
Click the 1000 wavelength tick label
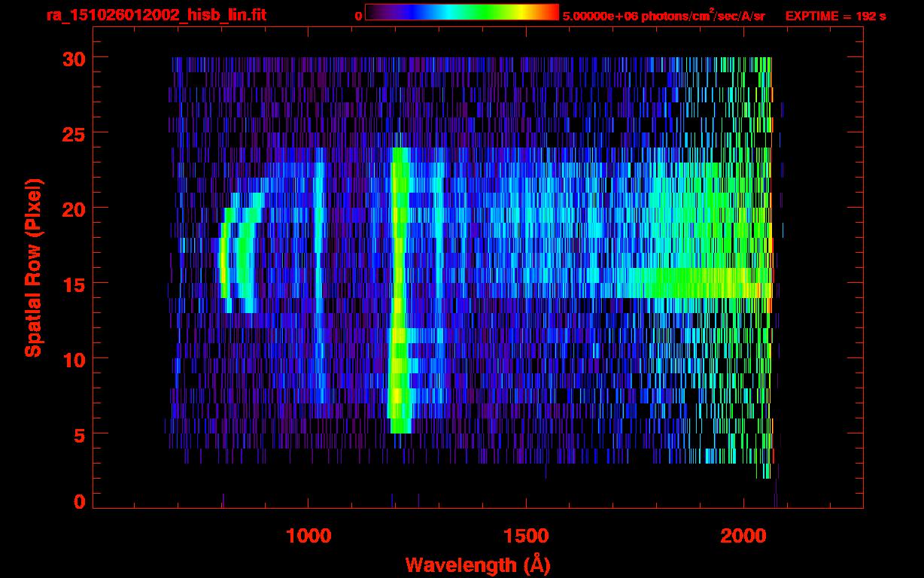(x=309, y=536)
